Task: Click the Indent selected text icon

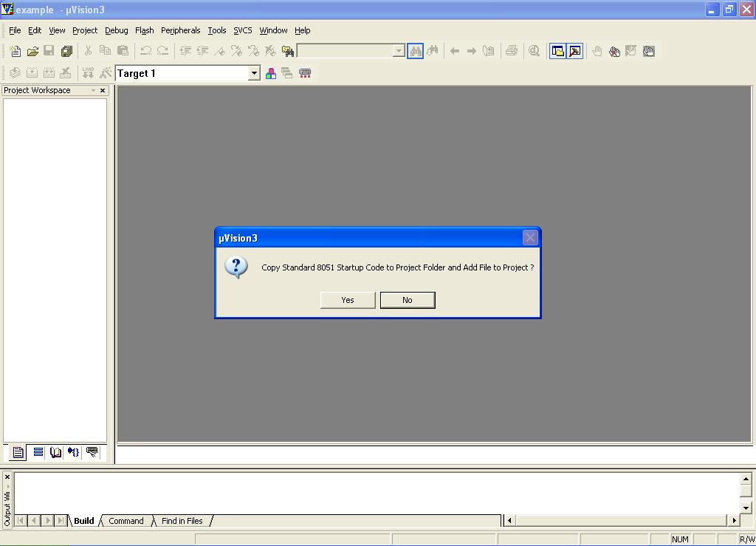Action: point(185,51)
